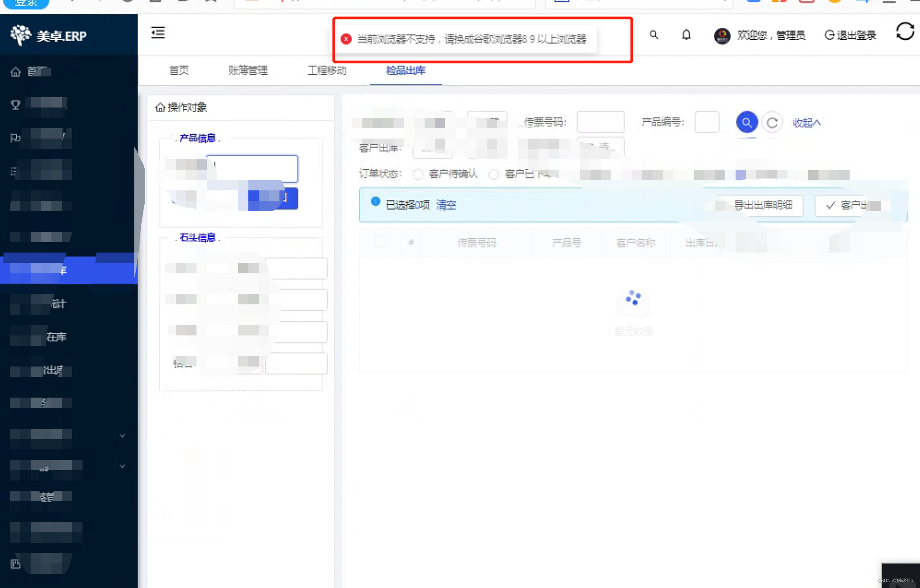
Task: Click the circular reset icon next to search
Action: 772,123
